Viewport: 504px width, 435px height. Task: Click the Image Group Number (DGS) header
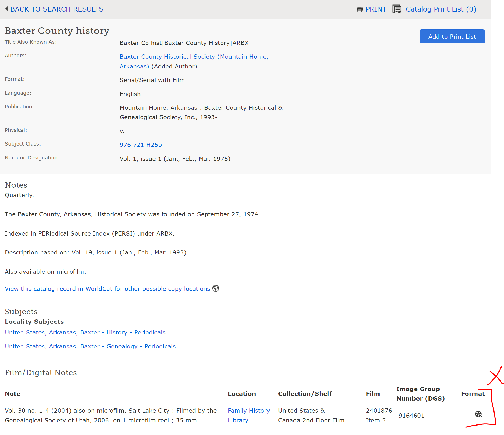pyautogui.click(x=421, y=394)
